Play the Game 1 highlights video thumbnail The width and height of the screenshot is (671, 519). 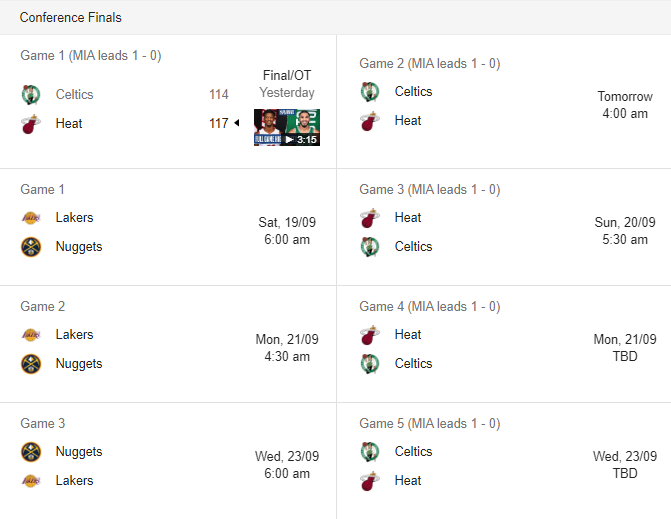(287, 128)
